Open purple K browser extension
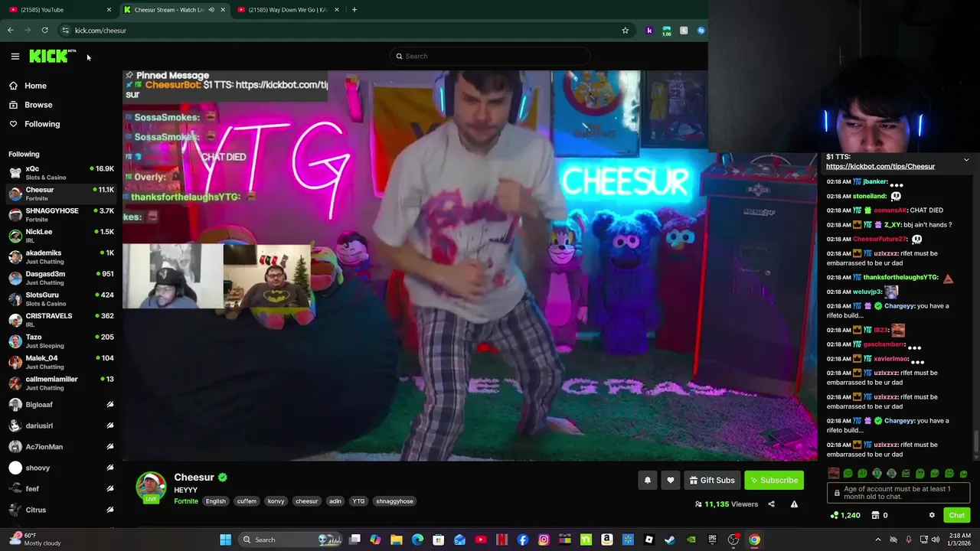 point(649,31)
